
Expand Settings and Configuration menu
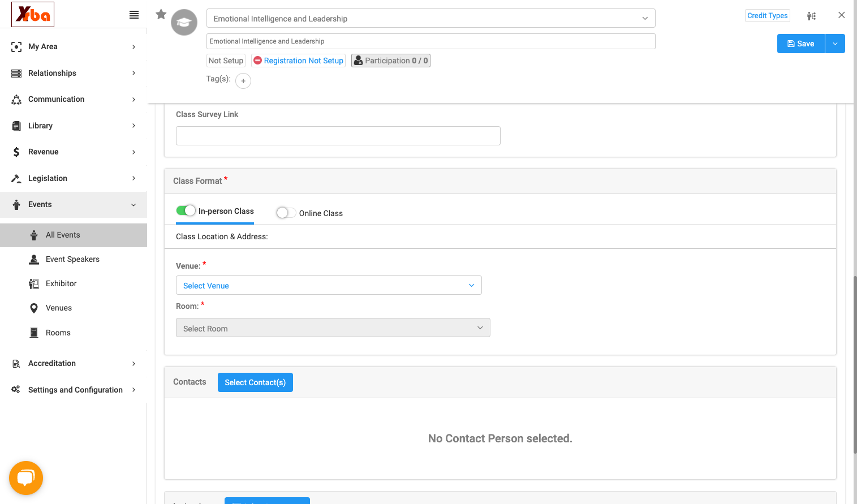[74, 390]
